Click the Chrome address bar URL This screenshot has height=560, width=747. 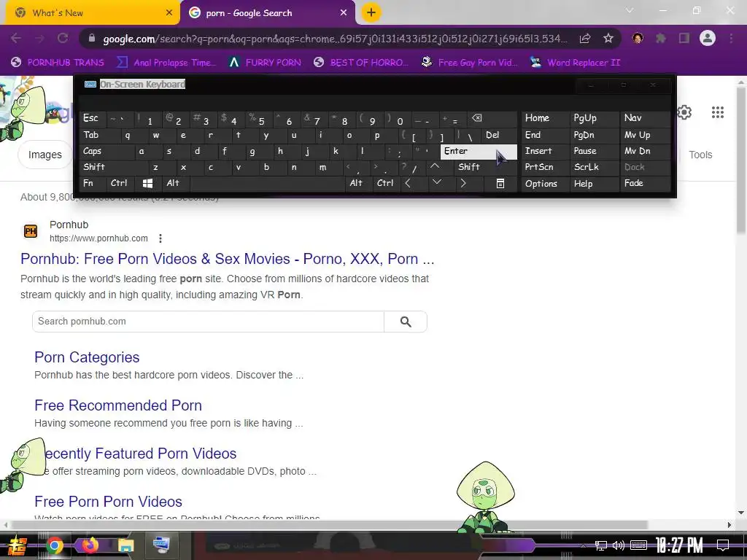point(335,39)
